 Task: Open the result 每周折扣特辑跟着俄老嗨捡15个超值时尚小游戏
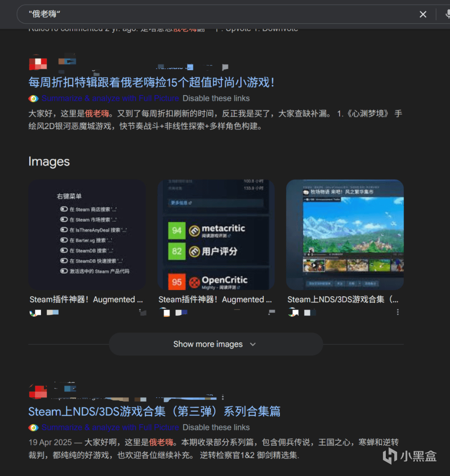(x=151, y=83)
